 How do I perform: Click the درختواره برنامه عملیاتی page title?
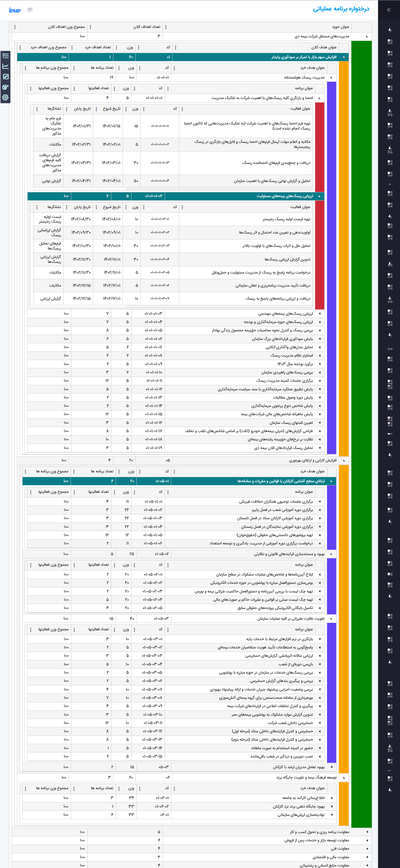(x=341, y=9)
